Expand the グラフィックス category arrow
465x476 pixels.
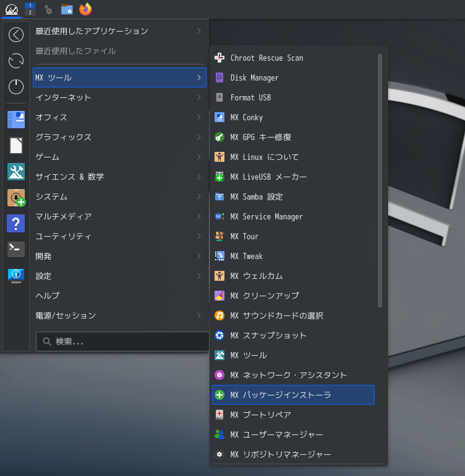(199, 137)
